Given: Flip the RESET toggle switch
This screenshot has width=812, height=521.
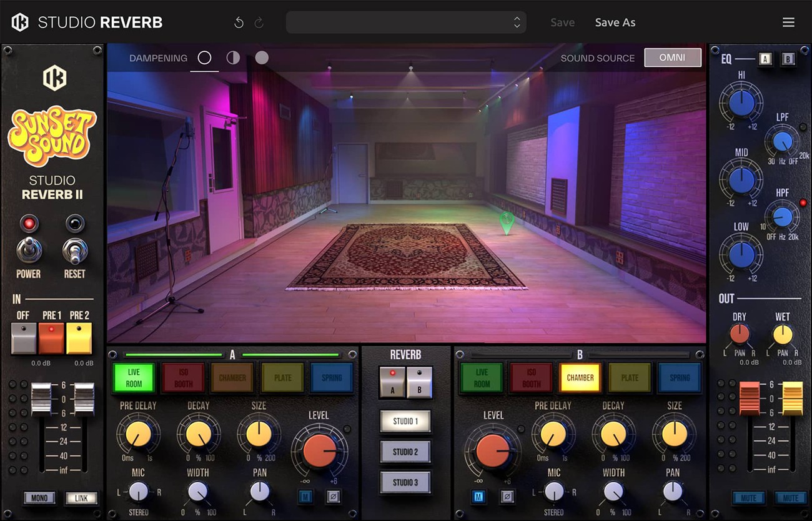Looking at the screenshot, I should click(74, 252).
